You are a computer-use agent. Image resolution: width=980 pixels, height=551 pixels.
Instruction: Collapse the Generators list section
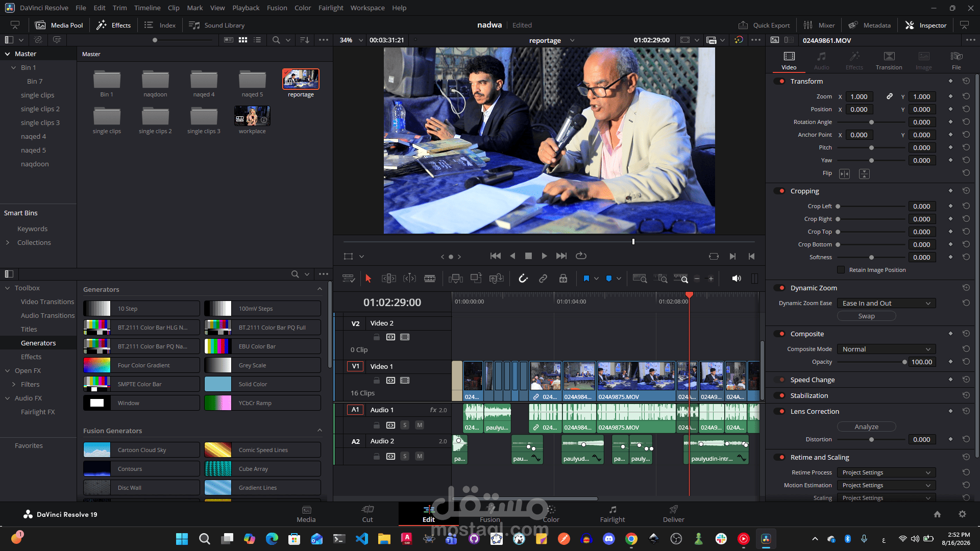coord(320,289)
